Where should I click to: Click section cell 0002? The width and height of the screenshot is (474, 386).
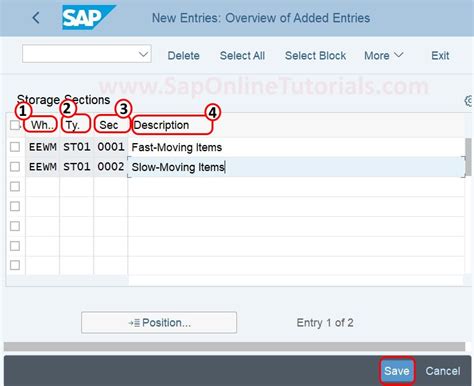pos(110,166)
